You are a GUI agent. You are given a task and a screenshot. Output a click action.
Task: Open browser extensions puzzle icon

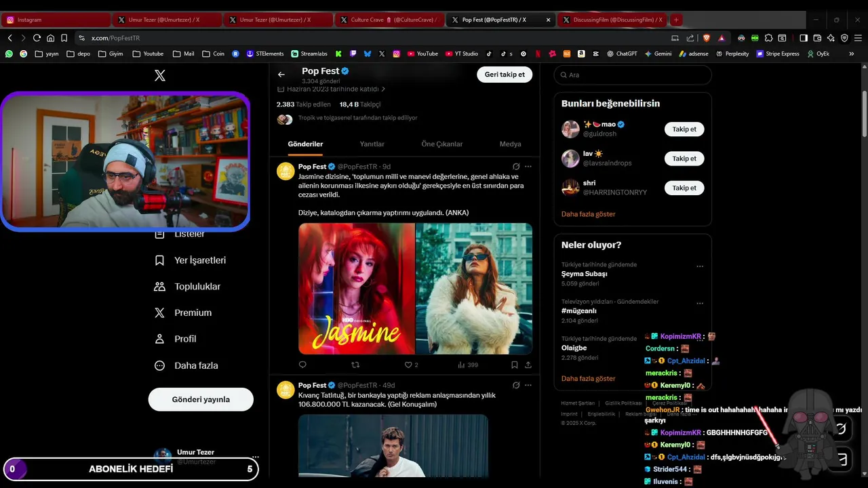tap(768, 38)
